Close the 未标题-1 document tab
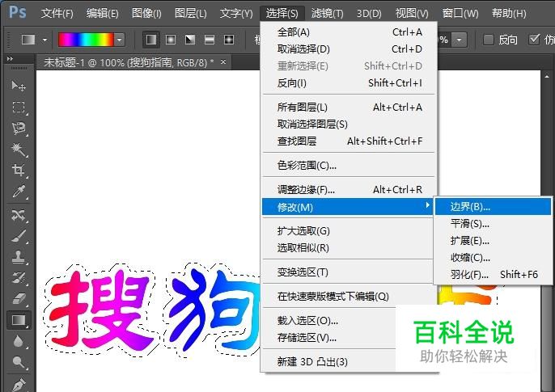 [x=223, y=62]
